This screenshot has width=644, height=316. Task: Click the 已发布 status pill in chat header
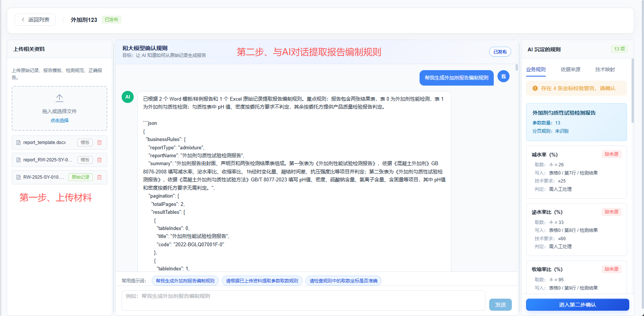pos(500,52)
